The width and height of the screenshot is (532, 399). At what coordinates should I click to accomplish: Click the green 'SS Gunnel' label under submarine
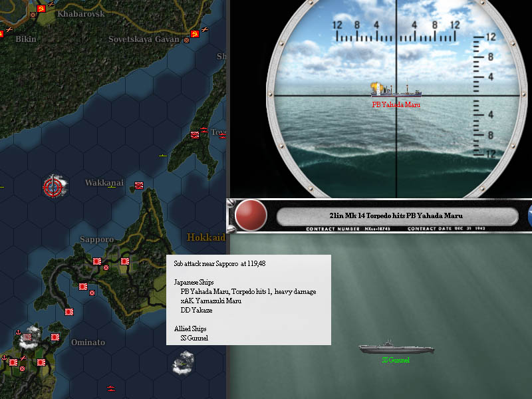[x=396, y=360]
